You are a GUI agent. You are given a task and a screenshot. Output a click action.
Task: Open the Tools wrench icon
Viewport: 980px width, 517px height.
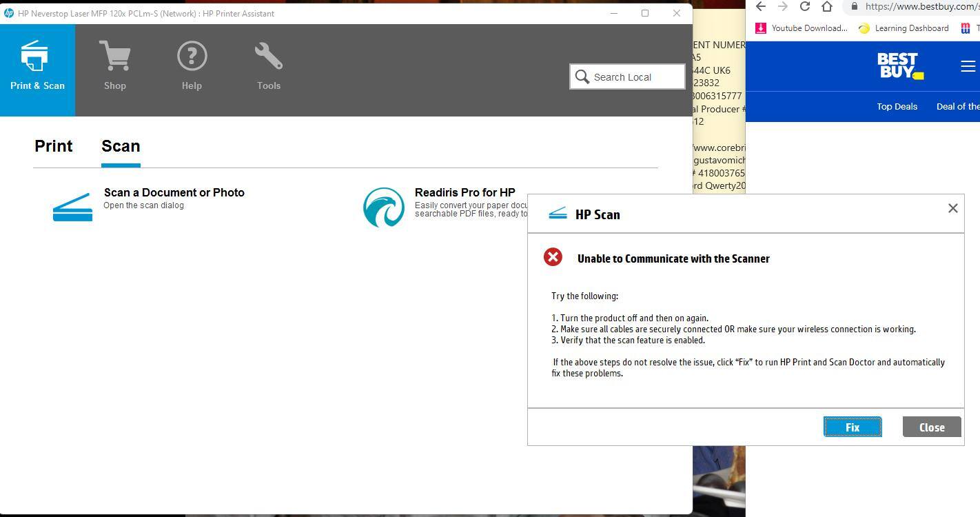coord(268,57)
